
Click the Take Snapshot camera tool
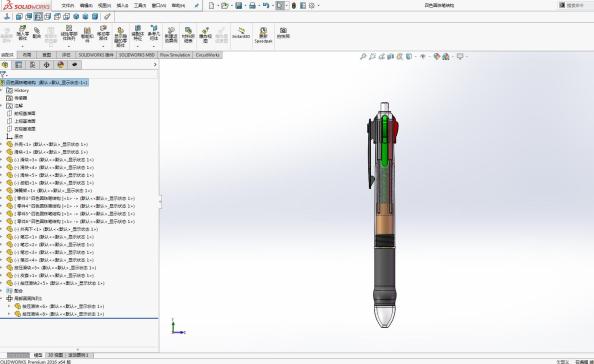(x=283, y=33)
